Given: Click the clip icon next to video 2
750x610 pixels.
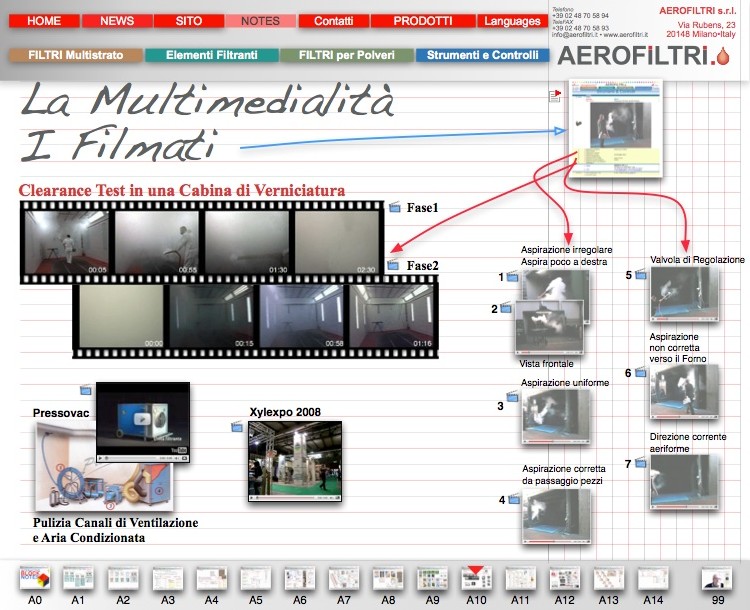Looking at the screenshot, I should 506,308.
